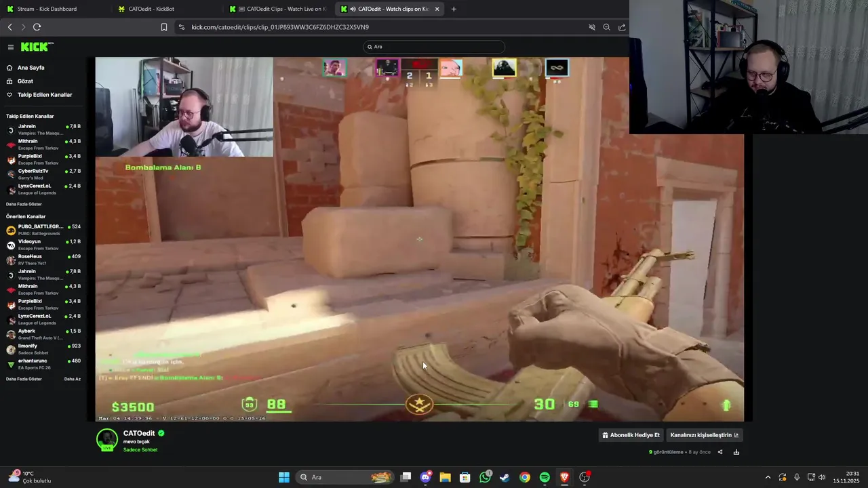Open Spotify from taskbar

545,477
